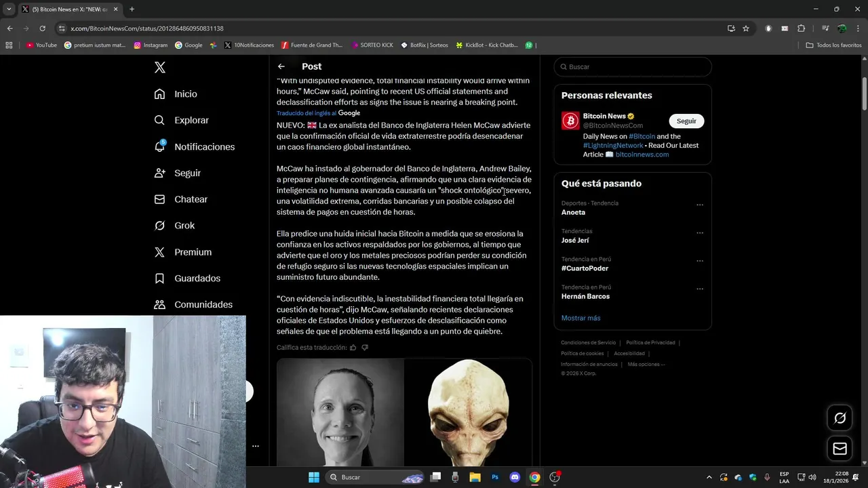Click the Buscar search field on X

tap(633, 67)
